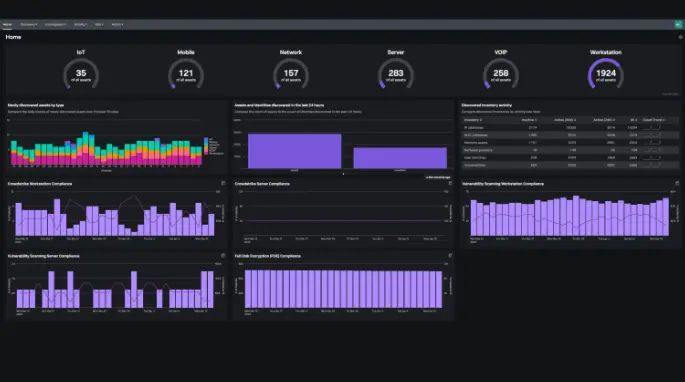Open Vulnerability Scanning Server Compliance panel corner icon
The image size is (685, 382).
coord(223,256)
